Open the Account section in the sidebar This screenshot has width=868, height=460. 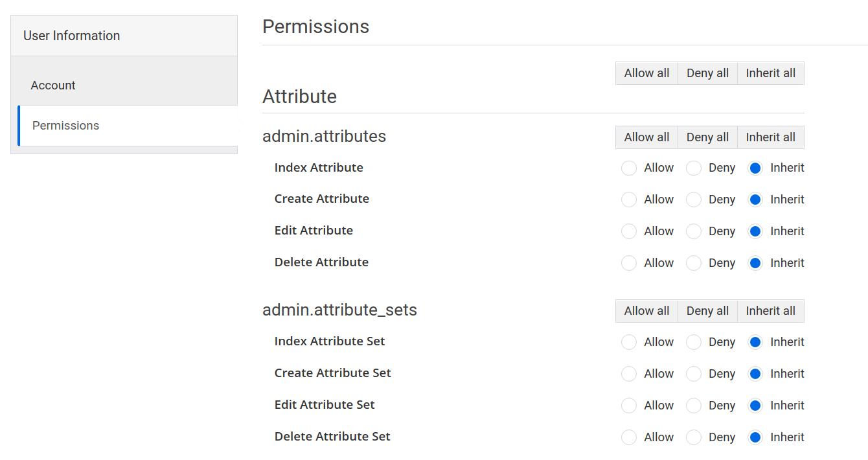point(52,85)
